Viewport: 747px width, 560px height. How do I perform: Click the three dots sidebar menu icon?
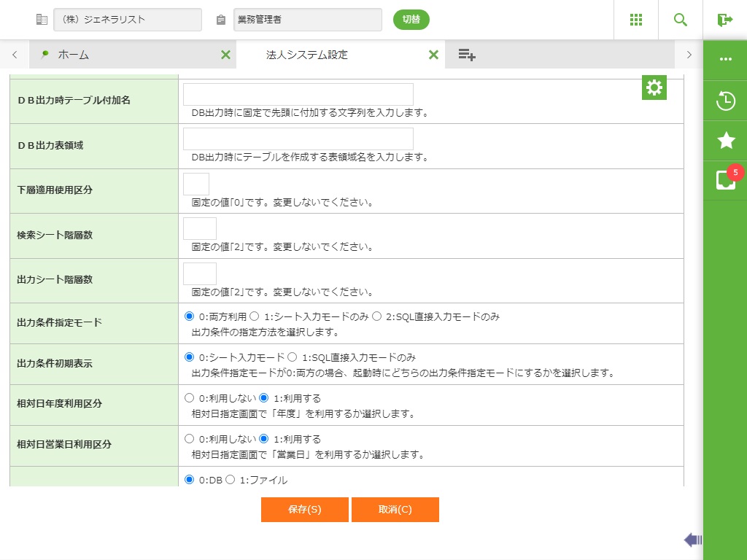click(x=725, y=60)
